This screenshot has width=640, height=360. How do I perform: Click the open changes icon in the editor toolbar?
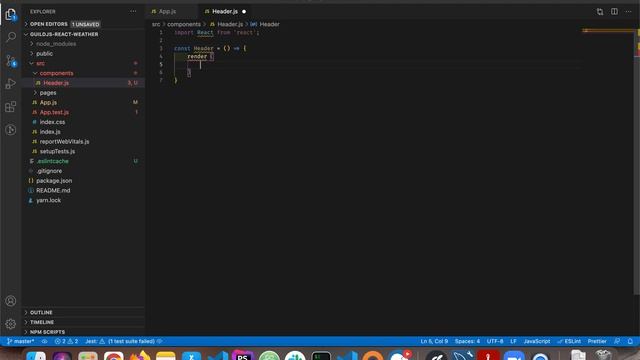point(600,11)
